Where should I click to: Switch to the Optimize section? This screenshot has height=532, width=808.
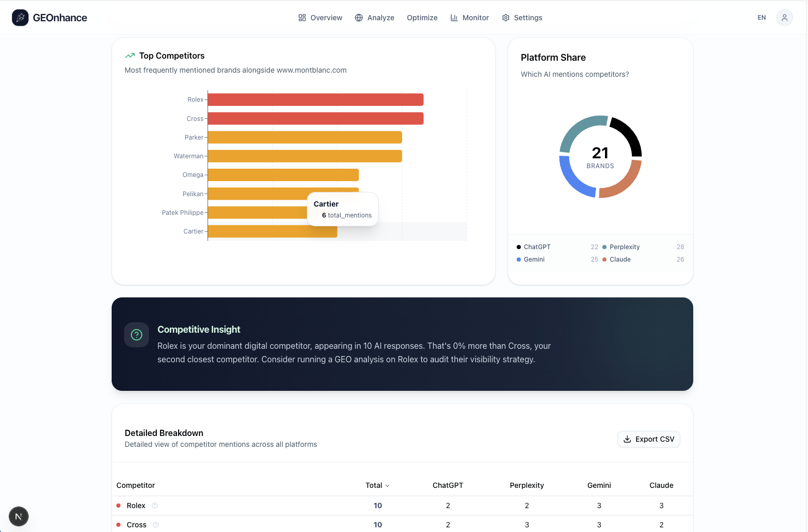pyautogui.click(x=422, y=18)
